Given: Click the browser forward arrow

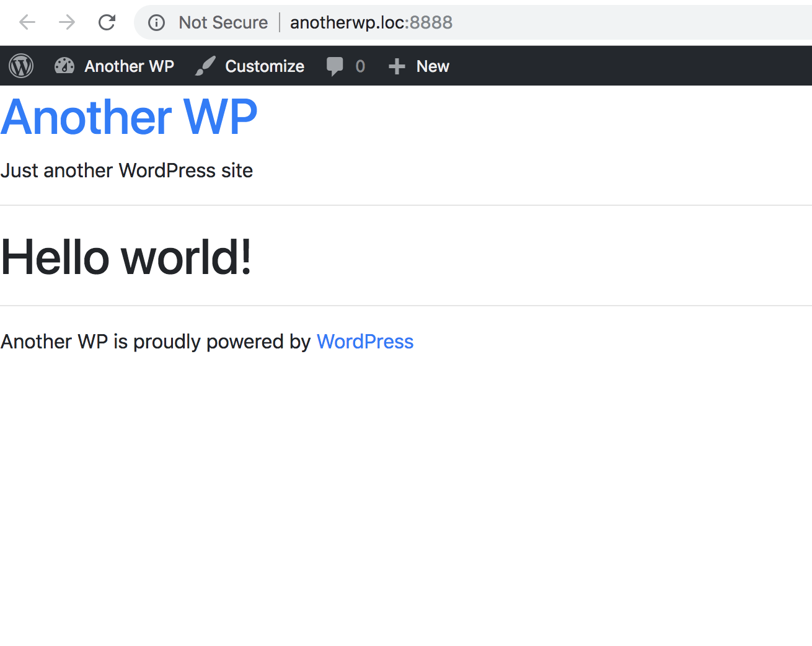Looking at the screenshot, I should (x=67, y=22).
